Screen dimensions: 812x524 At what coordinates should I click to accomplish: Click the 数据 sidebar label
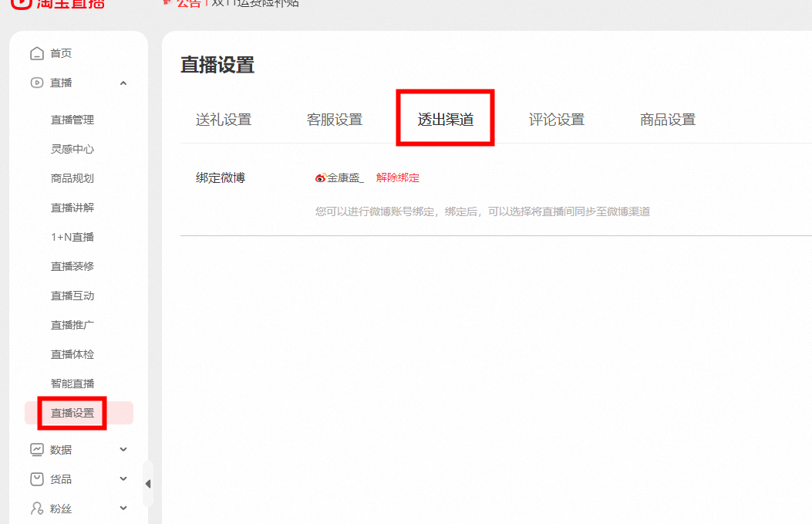(61, 450)
